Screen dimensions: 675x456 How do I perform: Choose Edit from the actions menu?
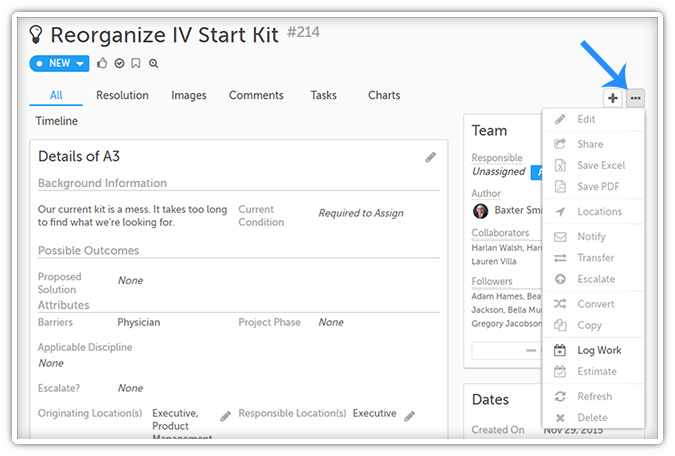tap(593, 119)
